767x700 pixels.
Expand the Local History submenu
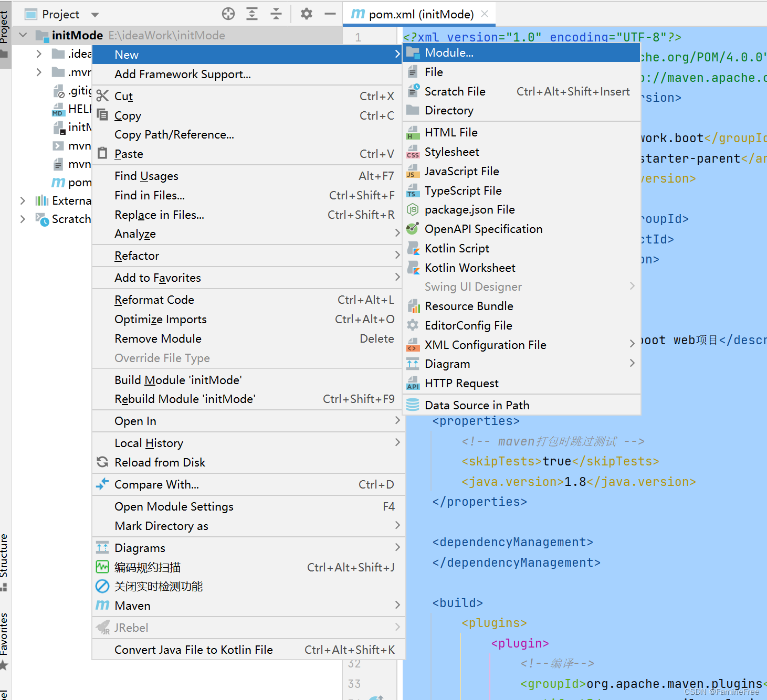pyautogui.click(x=248, y=443)
